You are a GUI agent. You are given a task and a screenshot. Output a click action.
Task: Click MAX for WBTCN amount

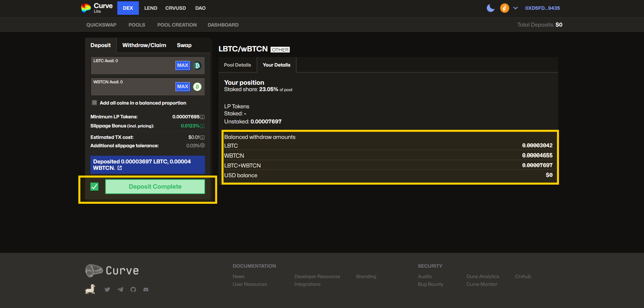pos(183,87)
